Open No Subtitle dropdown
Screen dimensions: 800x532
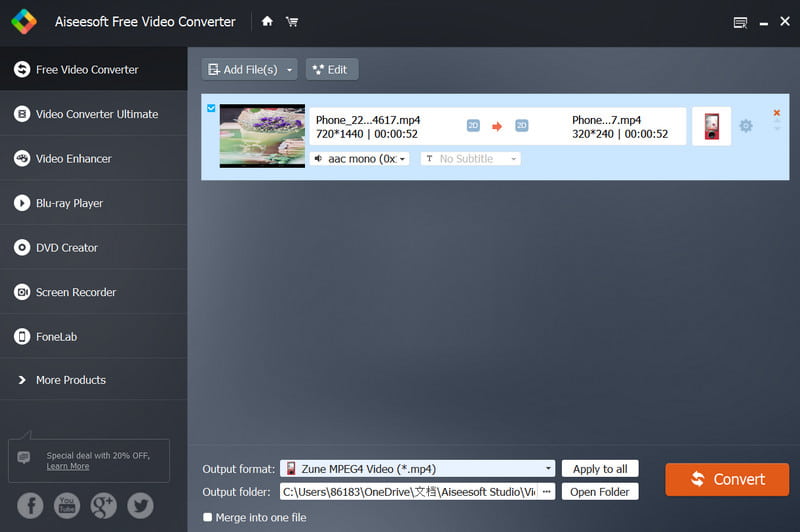[x=470, y=159]
